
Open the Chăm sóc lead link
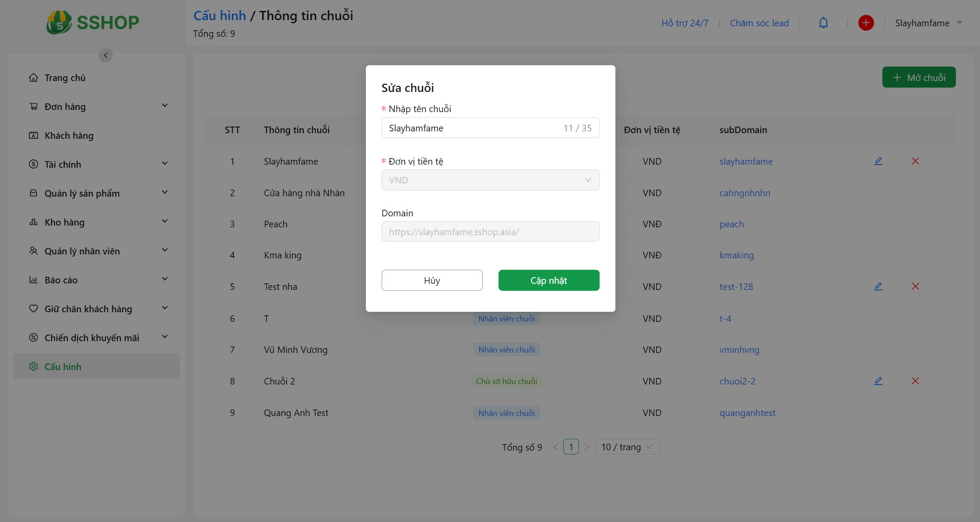(759, 23)
